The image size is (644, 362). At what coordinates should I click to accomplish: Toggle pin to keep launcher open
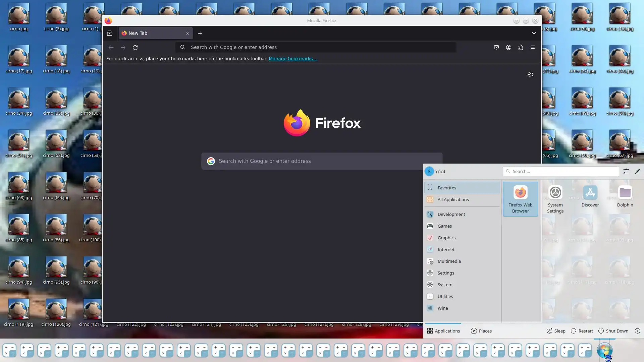(x=637, y=171)
